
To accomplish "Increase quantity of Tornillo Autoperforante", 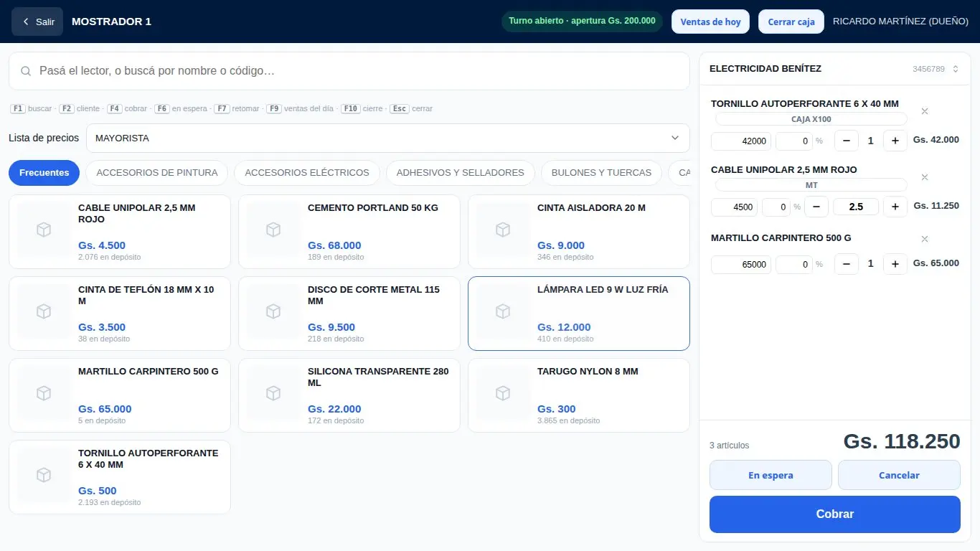I will click(895, 141).
